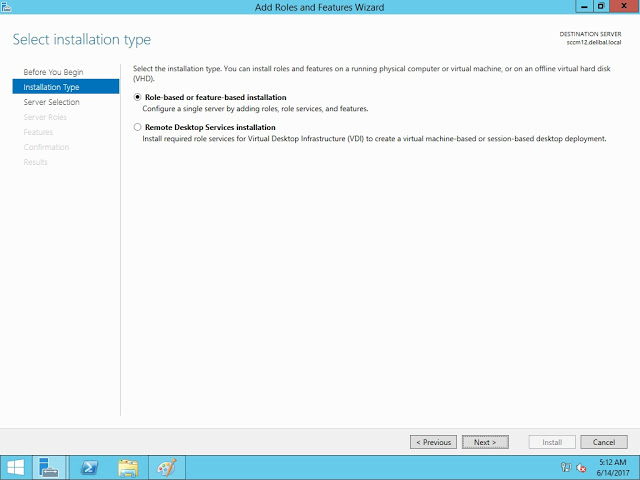Open the Windows Start button
Viewport: 640px width, 480px height.
(16, 467)
